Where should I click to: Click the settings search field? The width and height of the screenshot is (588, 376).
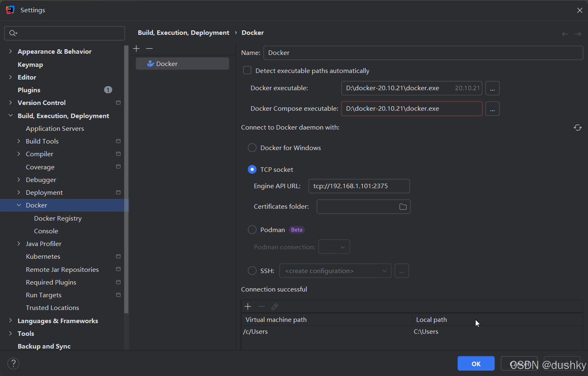(x=65, y=33)
